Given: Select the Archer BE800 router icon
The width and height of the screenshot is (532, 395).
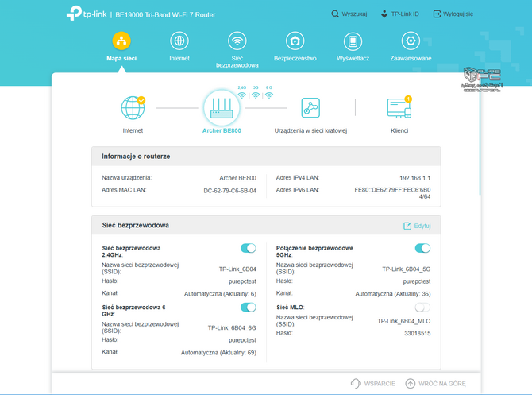Looking at the screenshot, I should tap(222, 108).
